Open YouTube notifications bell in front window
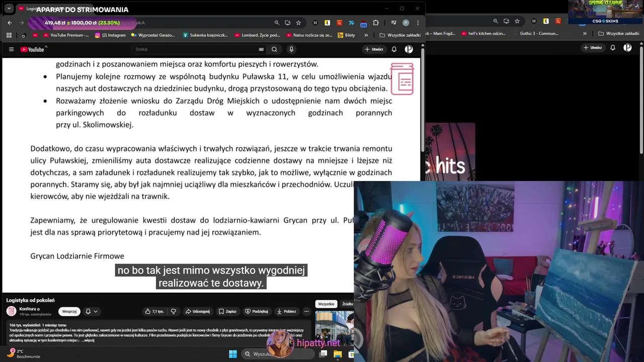Viewport: 644px width, 362px height. pos(394,49)
